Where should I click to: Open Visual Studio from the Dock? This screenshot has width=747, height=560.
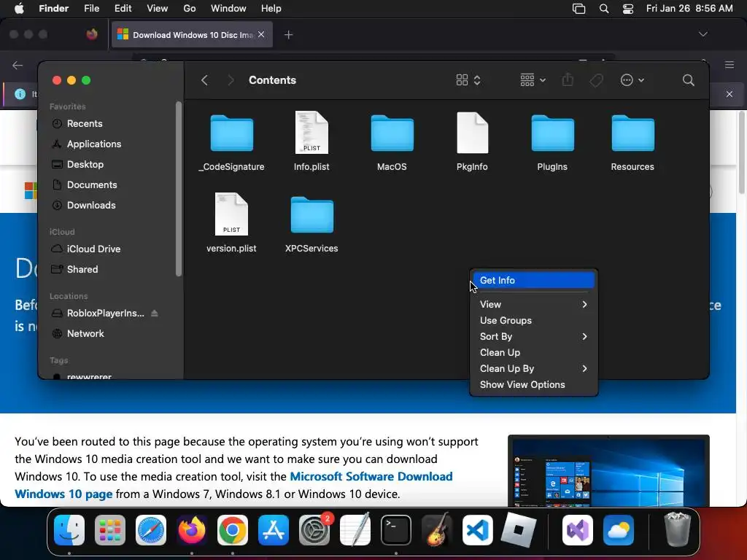tap(578, 530)
